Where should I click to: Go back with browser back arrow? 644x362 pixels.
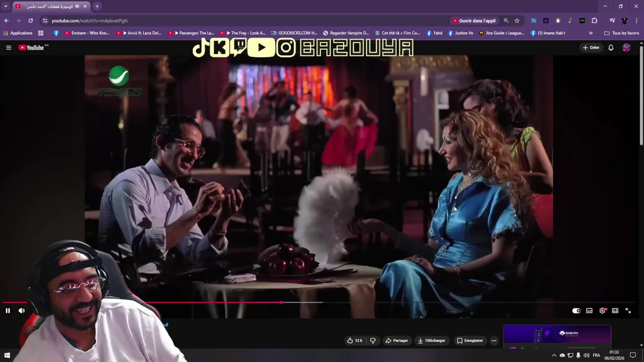click(7, 21)
